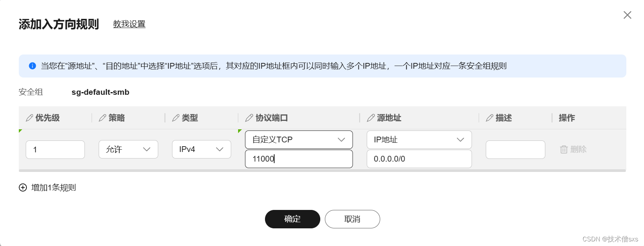
Task: Click the priority input field showing 1
Action: [x=55, y=149]
